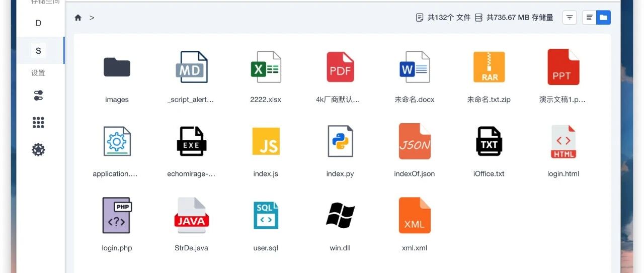Open the user.sql SQL file icon
Screen dimensions: 644x273
(x=266, y=215)
